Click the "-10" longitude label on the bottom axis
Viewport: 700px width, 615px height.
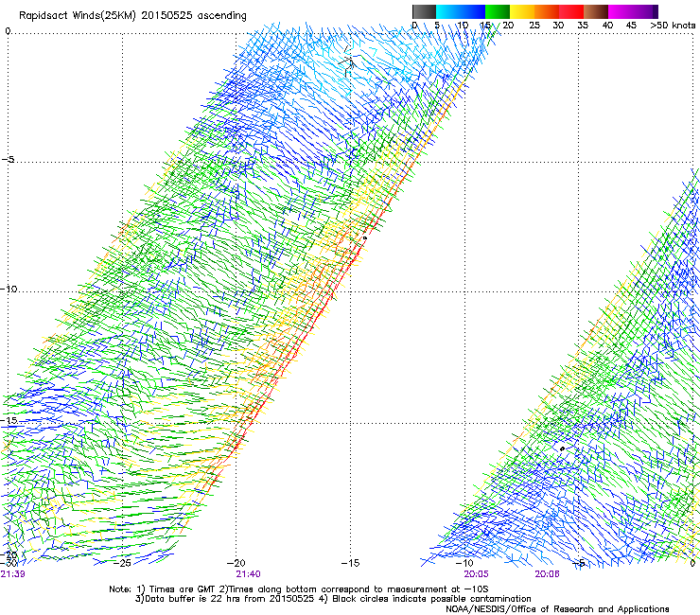464,563
